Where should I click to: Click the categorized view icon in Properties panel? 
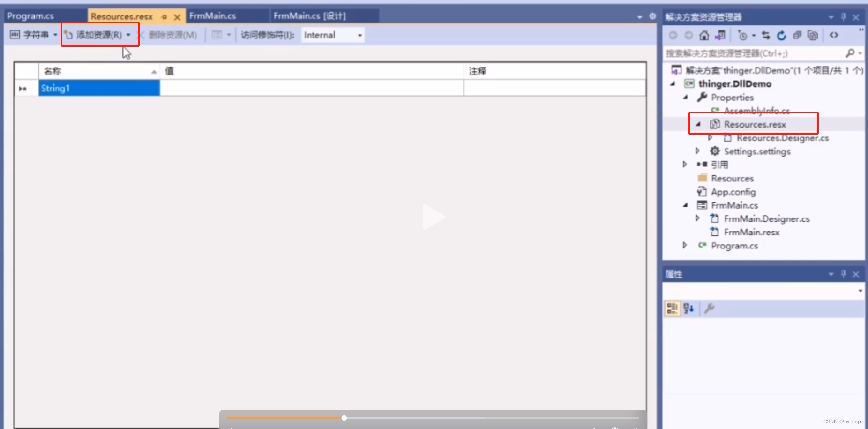click(x=673, y=309)
